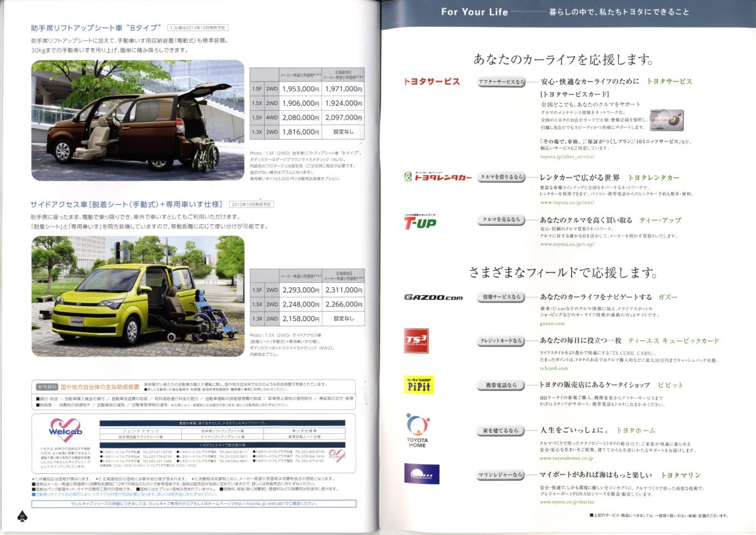Open the www.toyota.co.jp/t-up/ link
756x535 pixels.
point(567,244)
